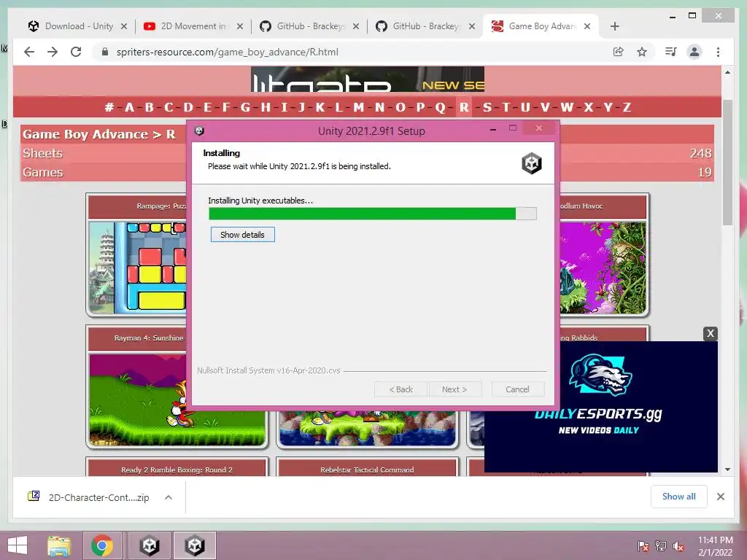Close the 2D Movement YouTube tab
747x560 pixels.
pos(239,26)
